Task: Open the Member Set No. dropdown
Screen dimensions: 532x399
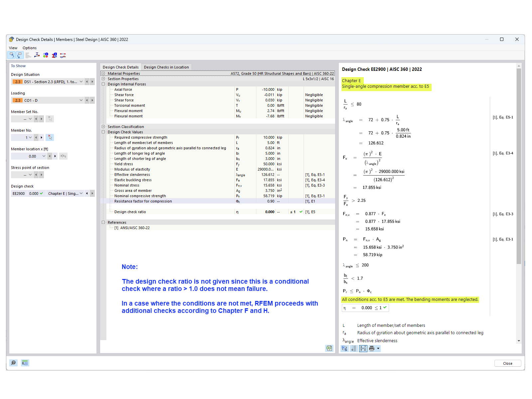Action: pos(30,119)
